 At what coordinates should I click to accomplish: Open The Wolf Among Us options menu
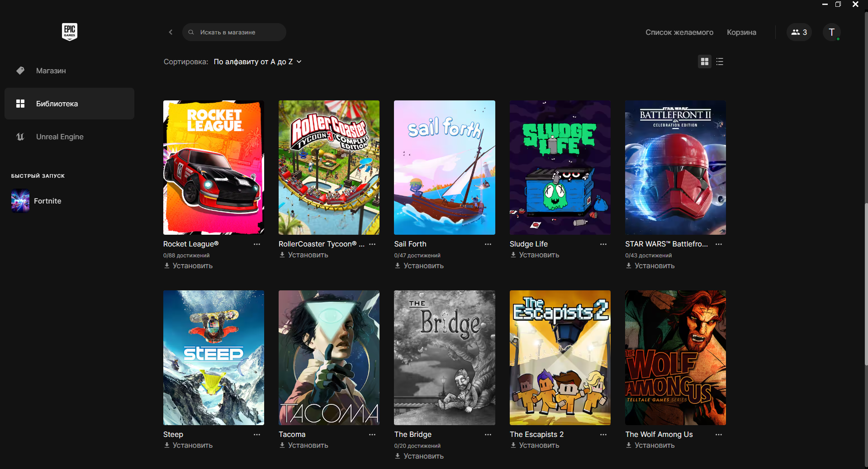719,435
